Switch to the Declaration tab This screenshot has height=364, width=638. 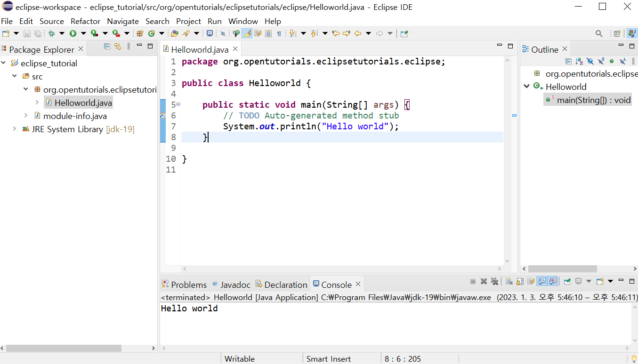[x=282, y=285]
